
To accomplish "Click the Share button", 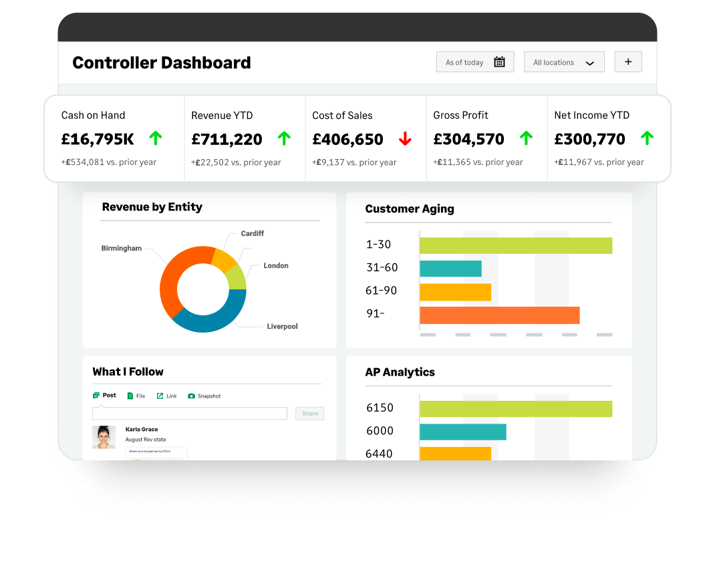I will pos(310,414).
